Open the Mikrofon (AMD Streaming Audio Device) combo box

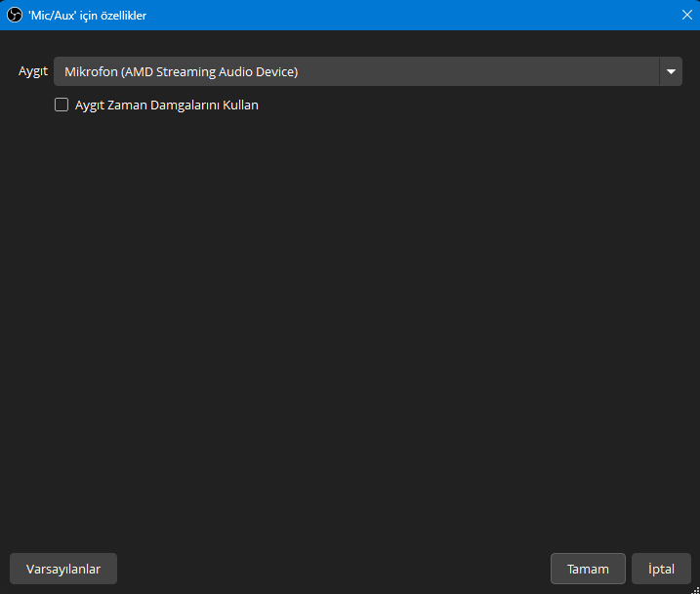coord(368,71)
